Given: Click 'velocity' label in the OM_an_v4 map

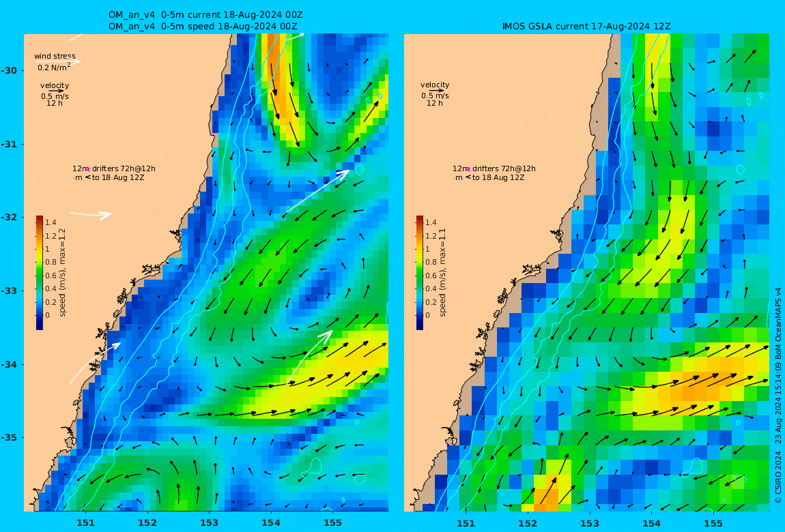Looking at the screenshot, I should (x=55, y=85).
